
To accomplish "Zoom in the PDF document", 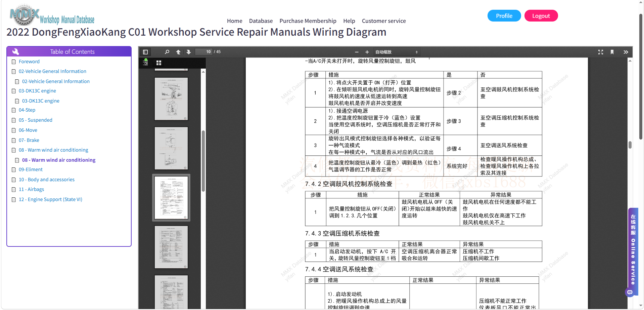I will coord(367,52).
